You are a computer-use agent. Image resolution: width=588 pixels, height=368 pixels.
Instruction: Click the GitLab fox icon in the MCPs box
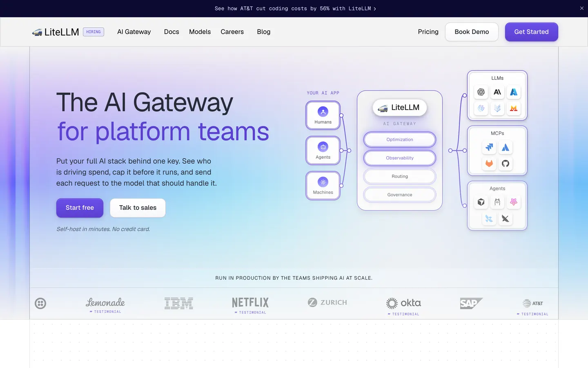[489, 164]
